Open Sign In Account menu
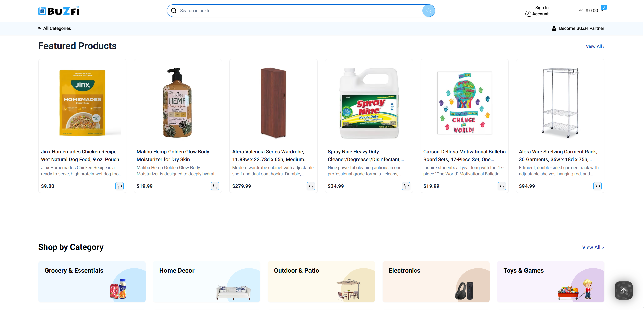Image resolution: width=644 pixels, height=310 pixels. (x=537, y=11)
